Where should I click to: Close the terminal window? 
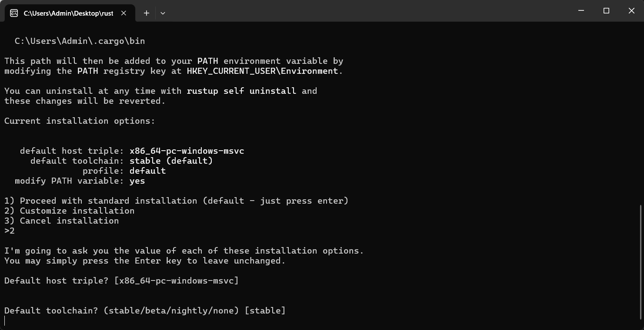[631, 10]
